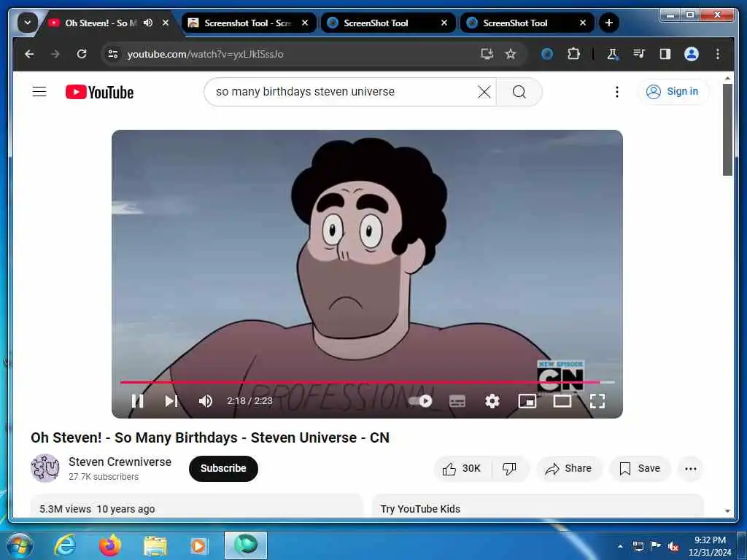Image resolution: width=747 pixels, height=560 pixels.
Task: Show hidden system tray icons
Action: coord(620,546)
